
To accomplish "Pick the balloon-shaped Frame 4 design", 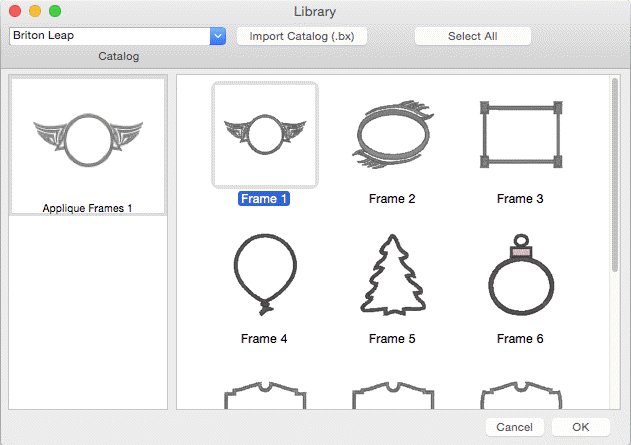I will tap(265, 274).
